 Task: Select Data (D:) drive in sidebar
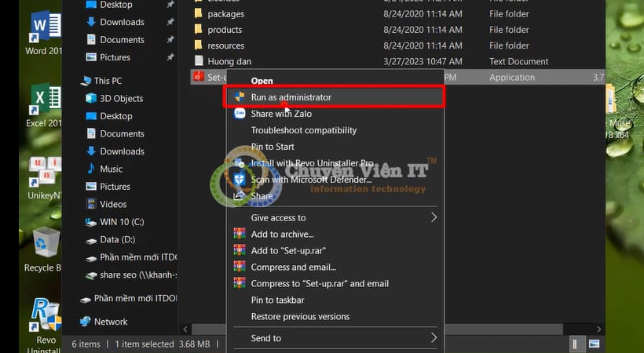[x=118, y=239]
